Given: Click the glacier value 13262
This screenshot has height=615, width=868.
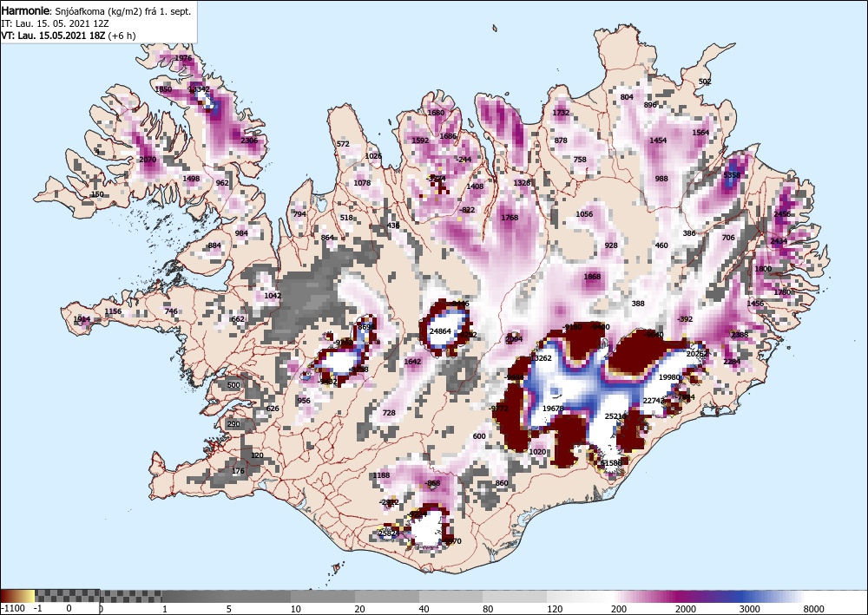Looking at the screenshot, I should pos(541,358).
